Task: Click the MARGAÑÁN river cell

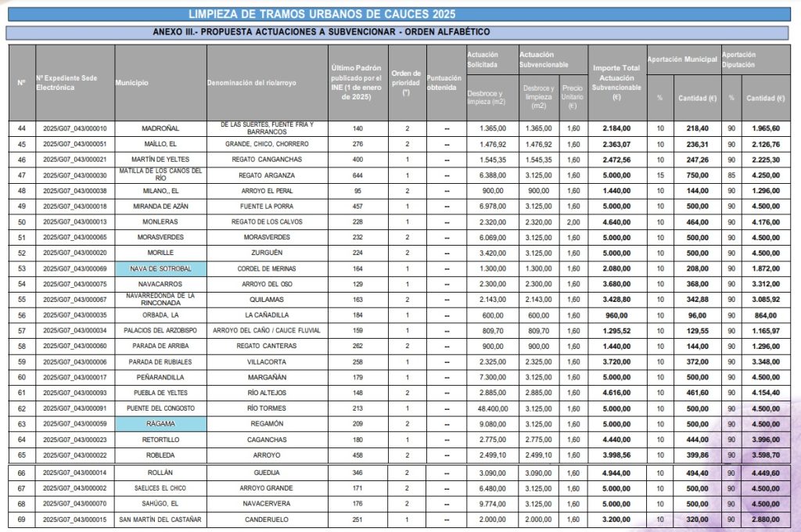Action: 267,377
